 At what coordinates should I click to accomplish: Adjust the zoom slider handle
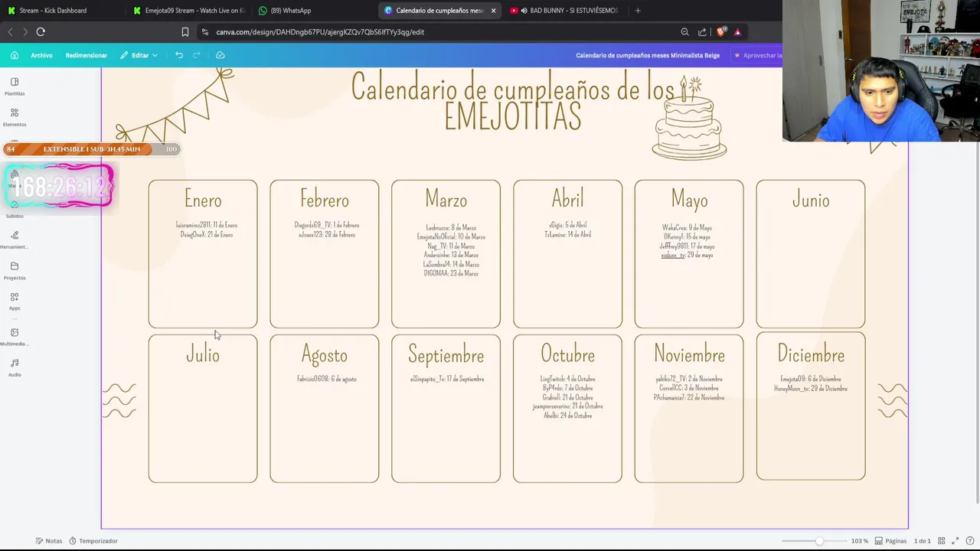pyautogui.click(x=819, y=541)
